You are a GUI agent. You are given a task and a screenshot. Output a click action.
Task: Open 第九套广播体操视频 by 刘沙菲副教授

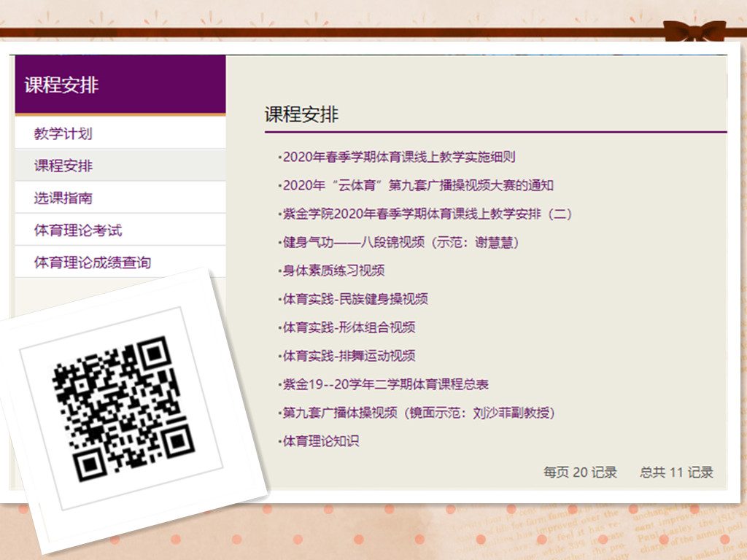(419, 413)
